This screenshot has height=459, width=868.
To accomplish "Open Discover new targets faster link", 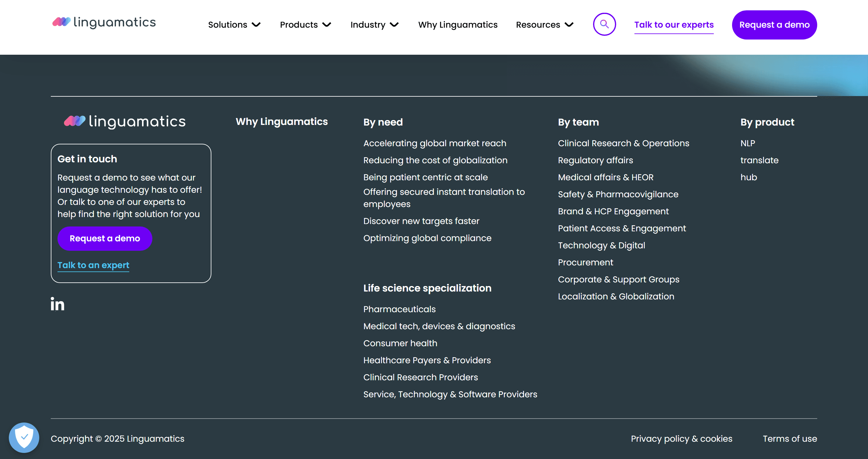I will [x=421, y=221].
